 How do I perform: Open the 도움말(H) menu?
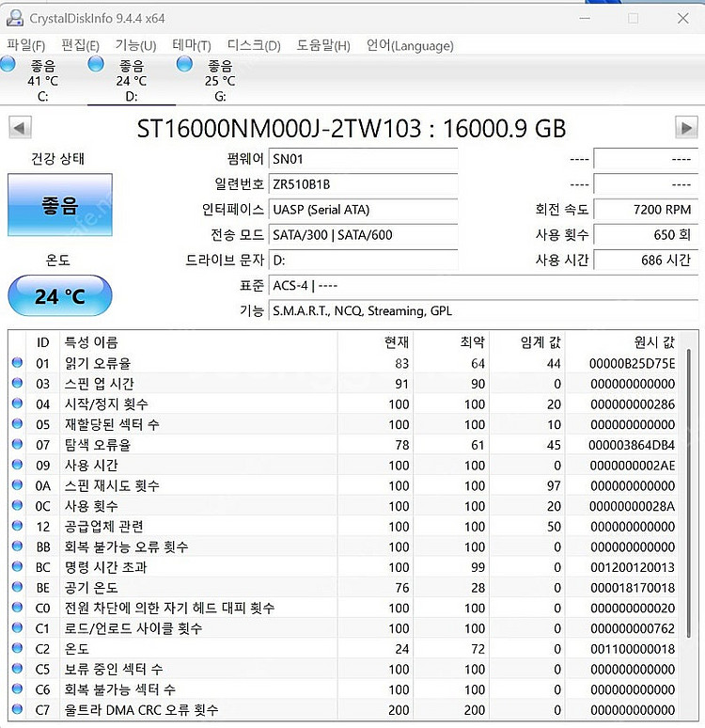click(x=323, y=45)
